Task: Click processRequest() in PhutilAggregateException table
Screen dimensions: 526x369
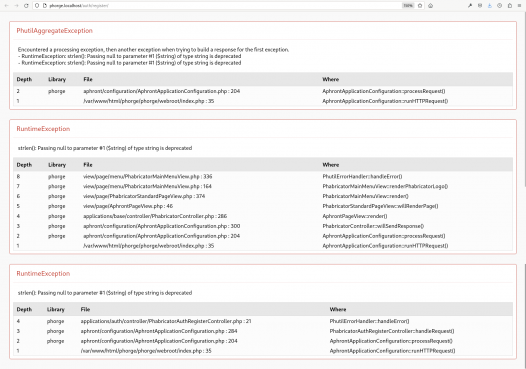Action: click(x=383, y=91)
